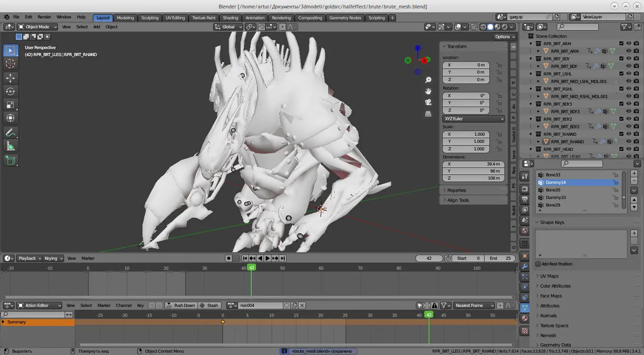Click the Push Down button
The width and height of the screenshot is (644, 355).
click(181, 305)
